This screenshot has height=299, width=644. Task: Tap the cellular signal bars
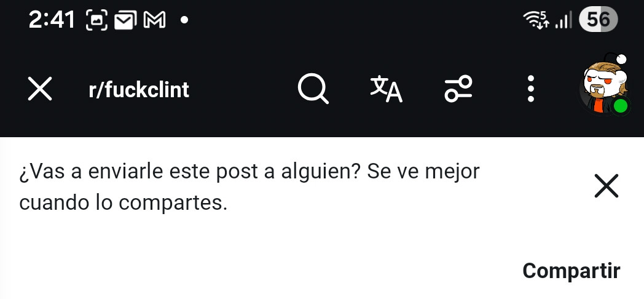(x=563, y=20)
